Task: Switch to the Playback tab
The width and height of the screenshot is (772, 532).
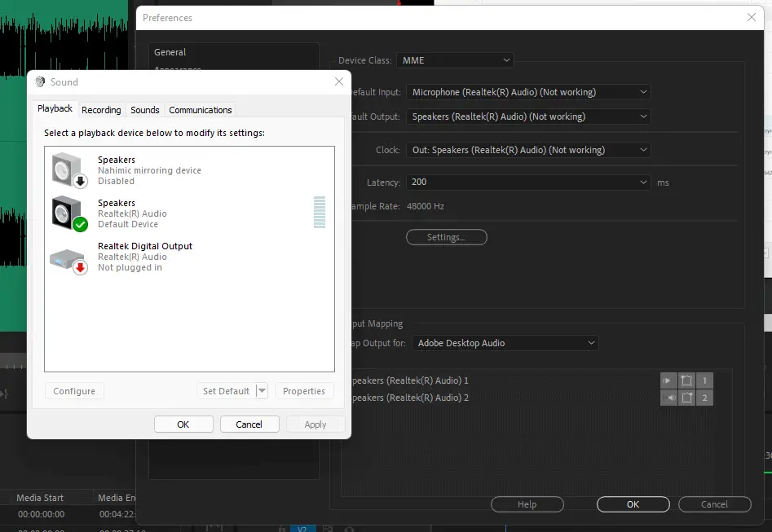Action: (x=55, y=108)
